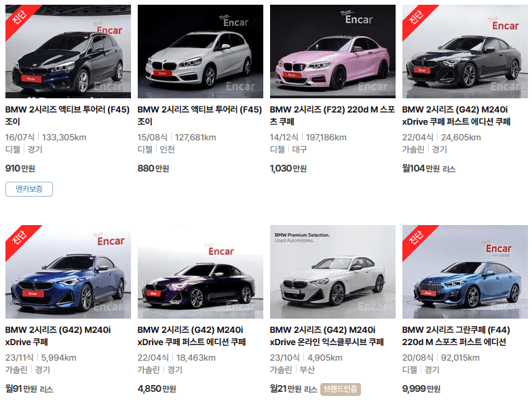Viewport: 532px width, 400px height.
Task: Click the 월21만원 리스 price
Action: point(293,389)
